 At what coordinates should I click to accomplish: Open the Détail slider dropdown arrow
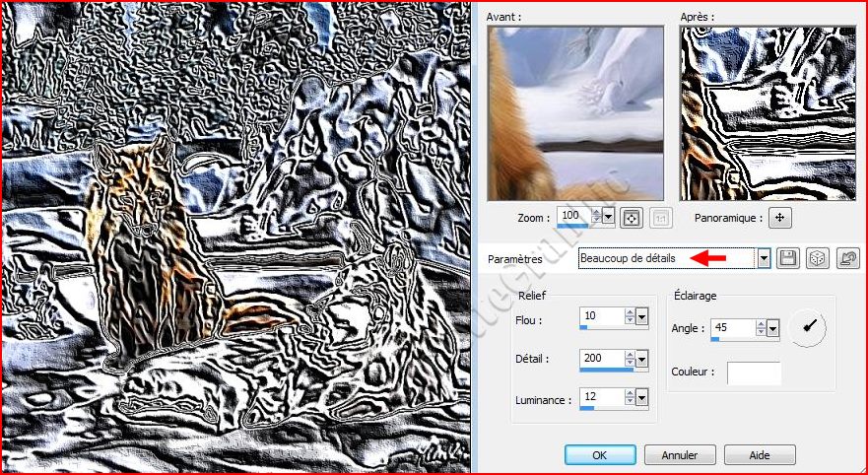pos(642,359)
